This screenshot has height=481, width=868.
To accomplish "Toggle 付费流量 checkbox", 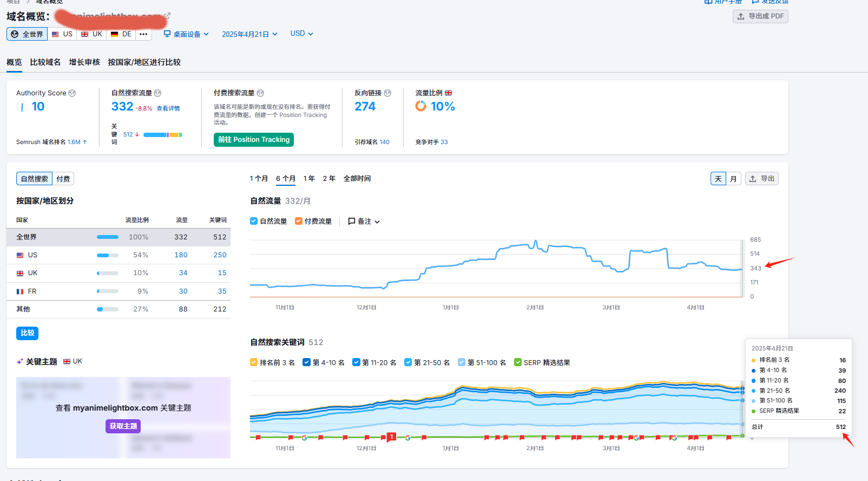I will (299, 221).
